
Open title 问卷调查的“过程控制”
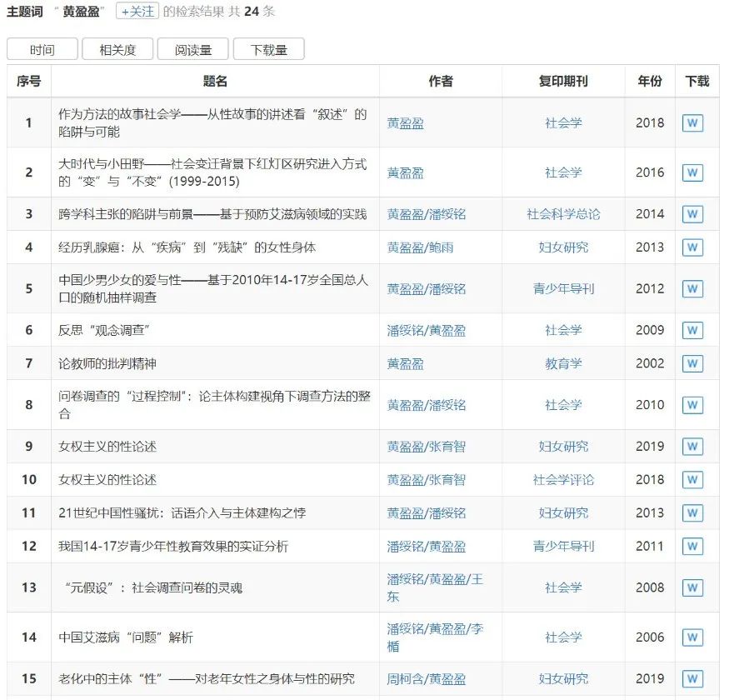(214, 404)
